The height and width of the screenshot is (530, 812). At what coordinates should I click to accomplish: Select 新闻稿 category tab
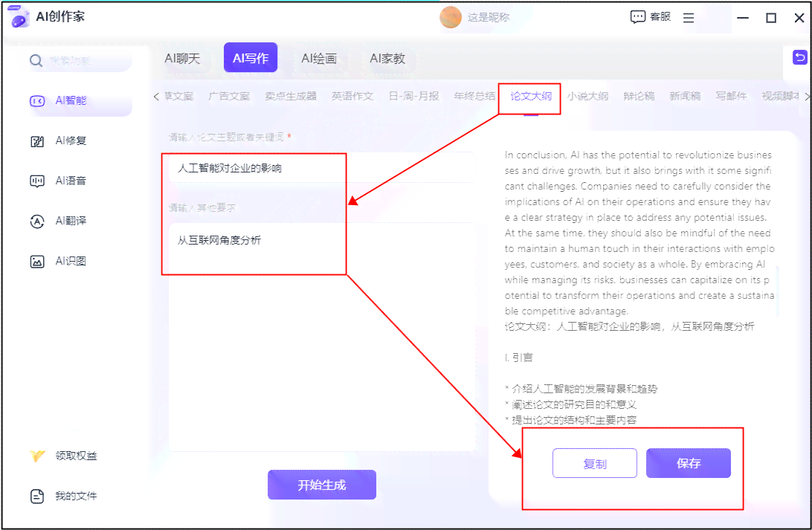(685, 97)
